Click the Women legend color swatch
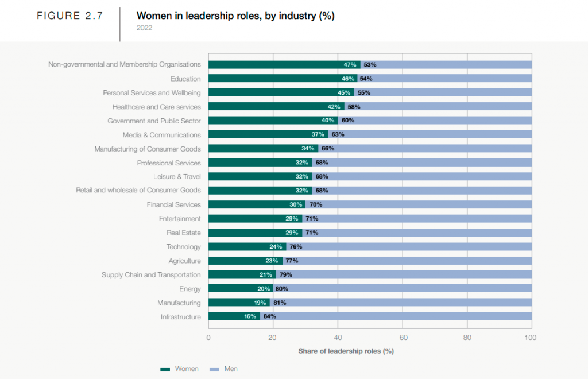588x379 pixels. 165,369
